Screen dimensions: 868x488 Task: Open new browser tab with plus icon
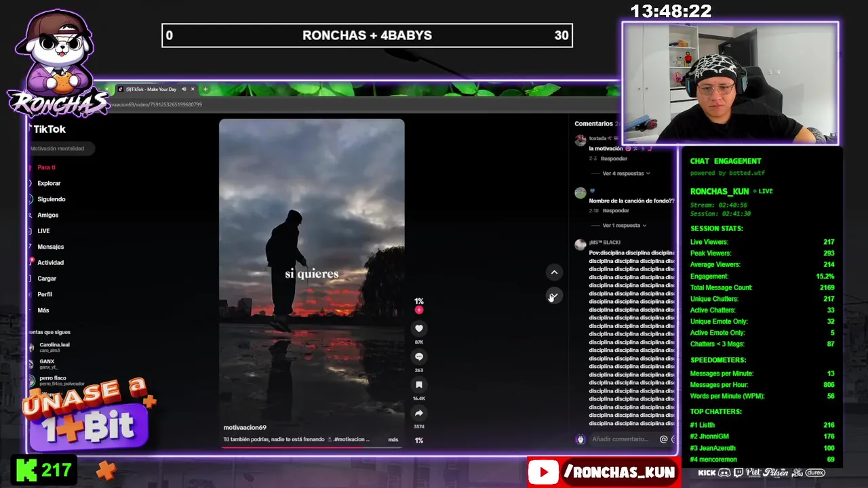(205, 89)
